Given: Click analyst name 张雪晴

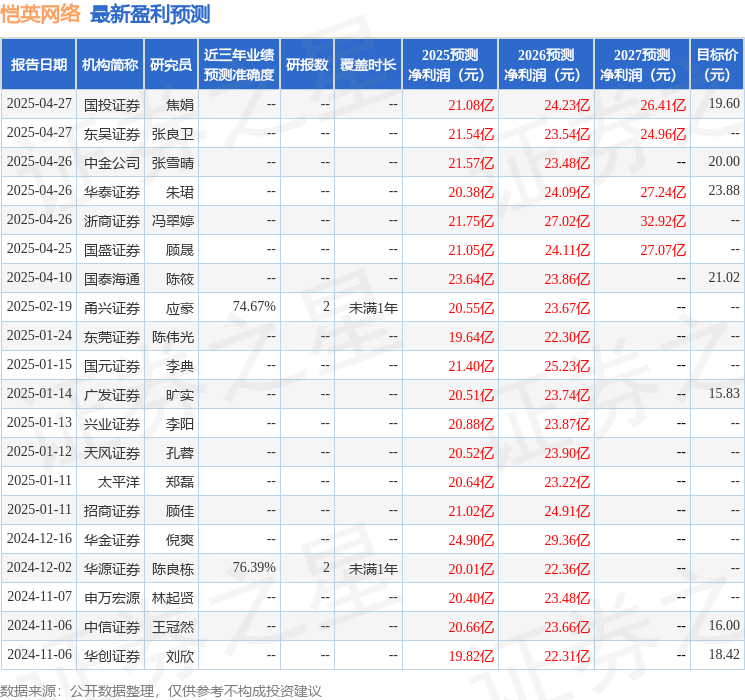Looking at the screenshot, I should tap(172, 163).
